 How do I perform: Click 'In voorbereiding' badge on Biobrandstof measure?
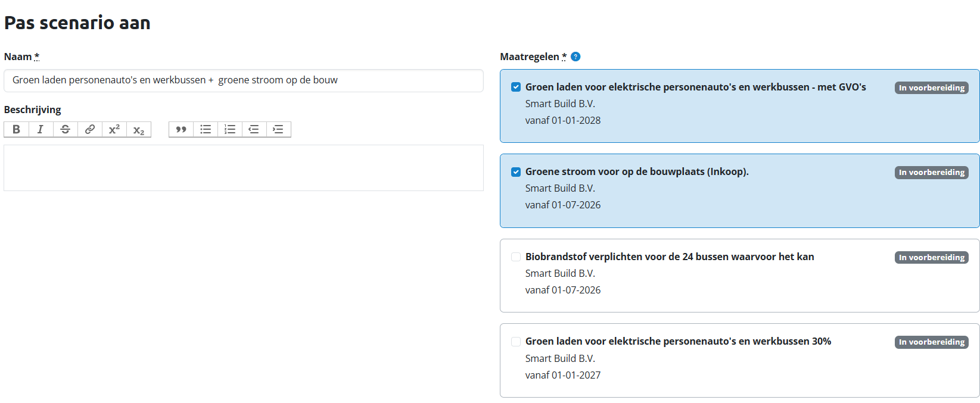(x=931, y=257)
